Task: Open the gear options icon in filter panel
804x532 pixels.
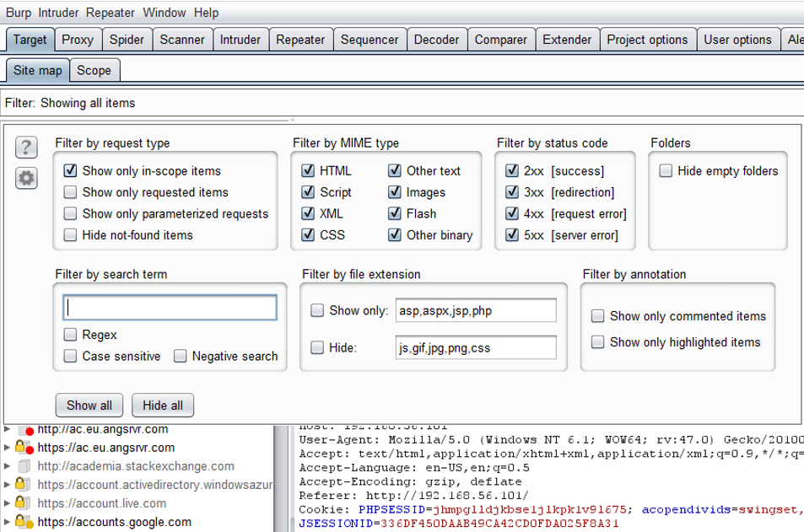Action: pyautogui.click(x=26, y=179)
